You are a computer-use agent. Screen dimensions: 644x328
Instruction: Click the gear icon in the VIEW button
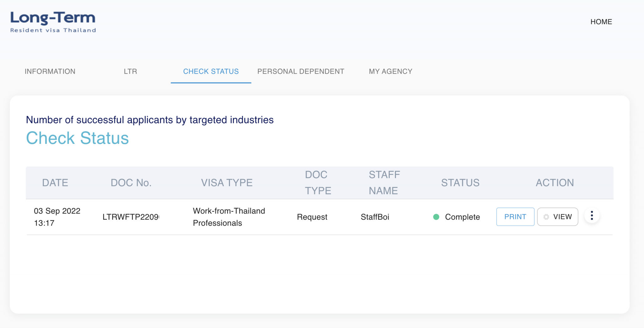(x=546, y=217)
